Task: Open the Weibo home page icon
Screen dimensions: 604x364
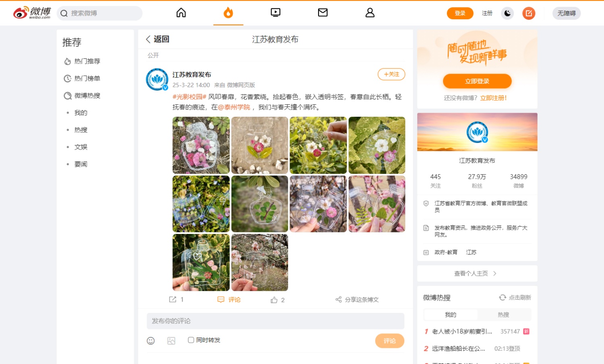Action: (181, 13)
